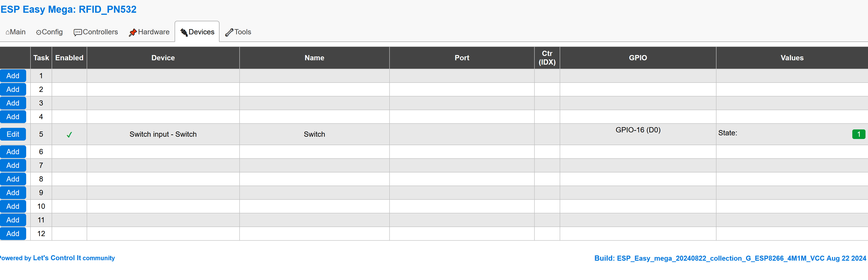Add a device to task 1
The image size is (868, 280).
(x=13, y=76)
